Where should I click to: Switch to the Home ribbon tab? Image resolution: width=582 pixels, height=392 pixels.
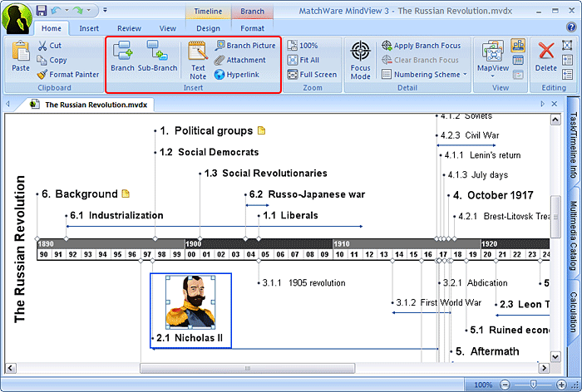52,28
